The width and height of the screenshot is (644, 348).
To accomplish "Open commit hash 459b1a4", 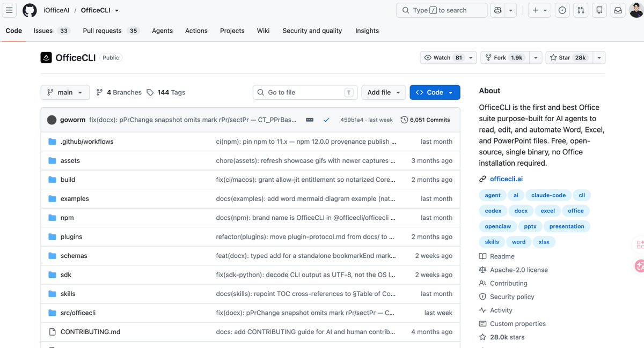I will coord(352,120).
